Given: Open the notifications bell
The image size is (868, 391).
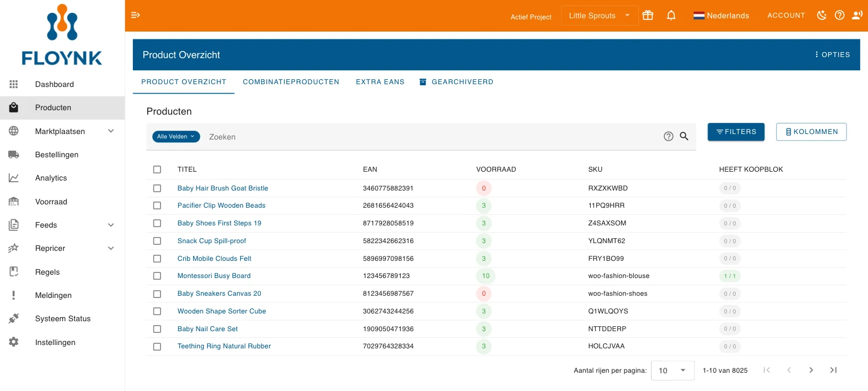Looking at the screenshot, I should tap(671, 16).
